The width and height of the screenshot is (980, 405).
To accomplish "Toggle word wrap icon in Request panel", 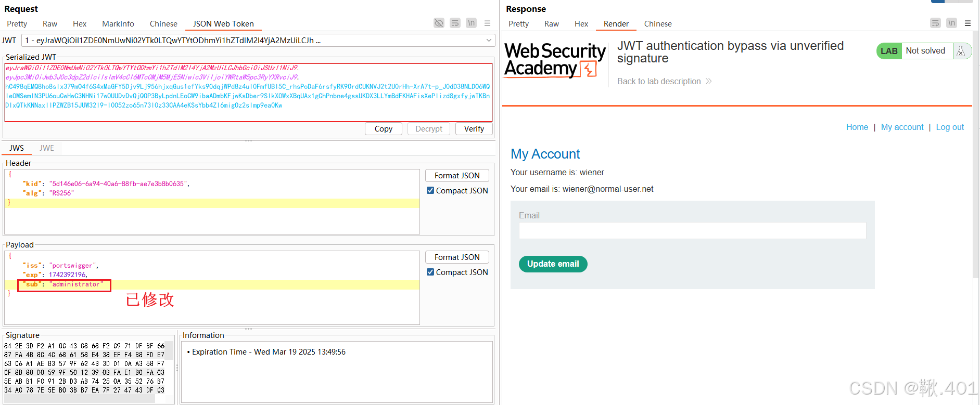I will point(455,23).
